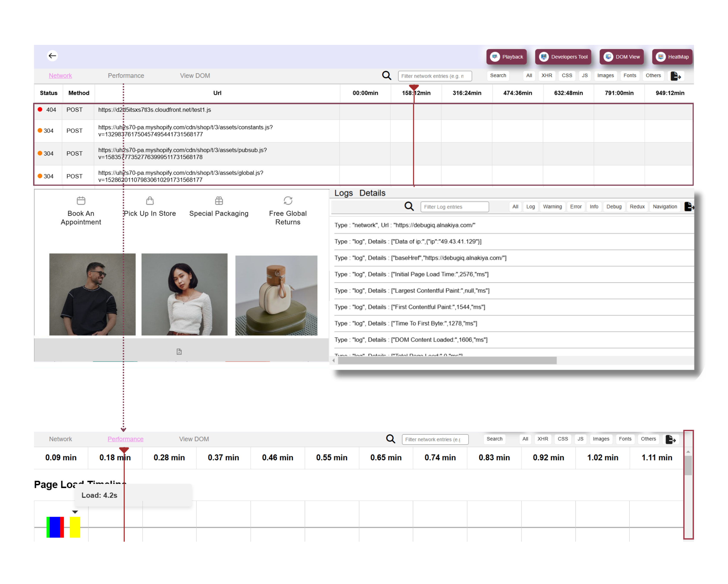Click the scroll up arrow of performance scrollbar
The width and height of the screenshot is (728, 584).
688,452
